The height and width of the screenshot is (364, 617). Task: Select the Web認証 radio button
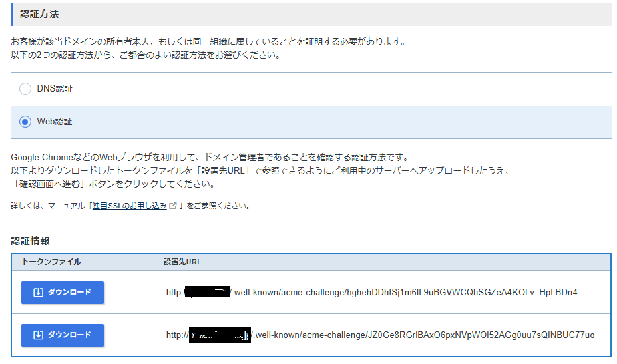click(x=25, y=122)
